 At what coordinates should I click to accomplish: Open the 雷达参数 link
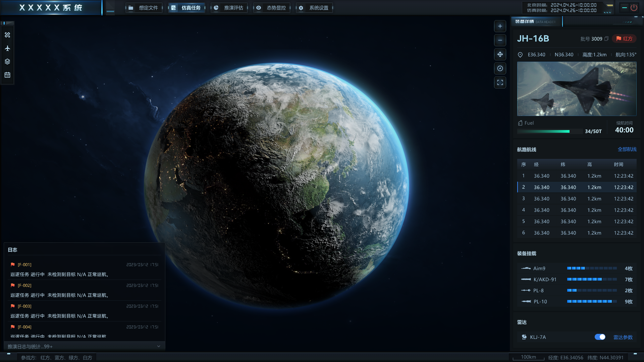coord(623,337)
